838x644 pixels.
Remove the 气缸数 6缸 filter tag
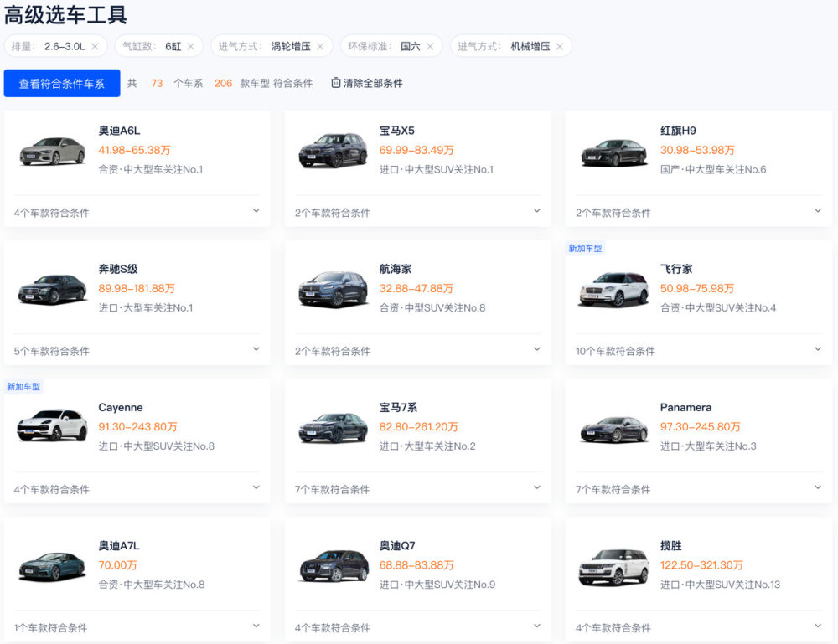point(189,46)
